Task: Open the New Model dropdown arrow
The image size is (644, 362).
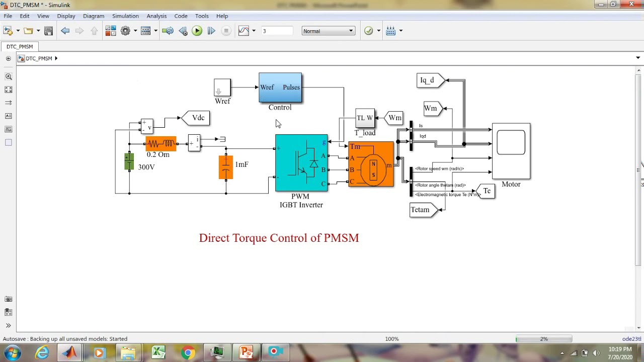Action: click(x=18, y=31)
